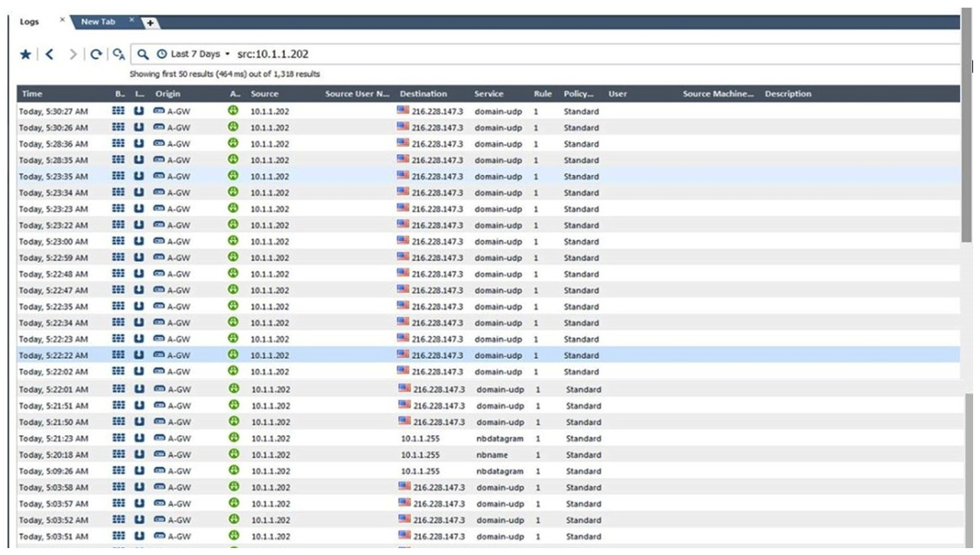Switch to the New Tab tab
Viewport: 980px width, 555px height.
(98, 21)
